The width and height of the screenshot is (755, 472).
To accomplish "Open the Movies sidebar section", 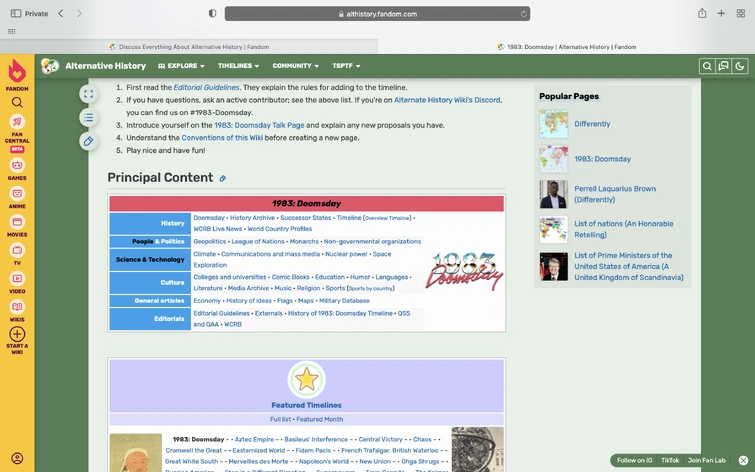I will 17,222.
